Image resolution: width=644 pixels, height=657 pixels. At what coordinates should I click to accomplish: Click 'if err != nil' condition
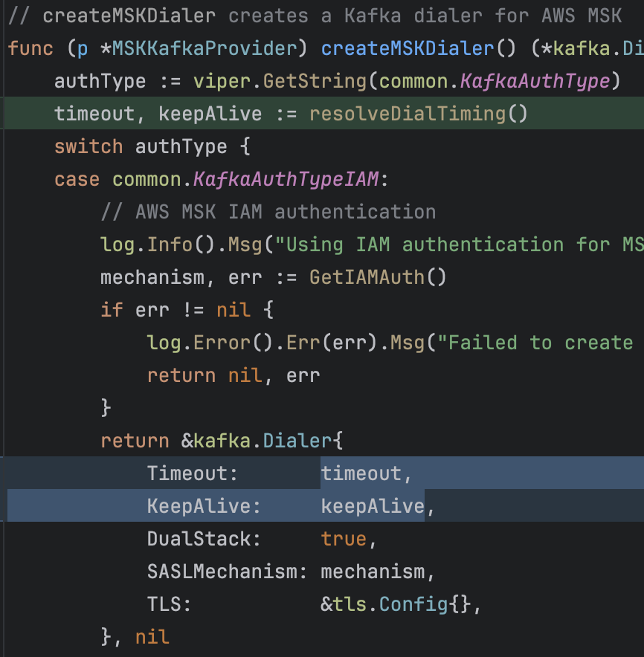(176, 310)
